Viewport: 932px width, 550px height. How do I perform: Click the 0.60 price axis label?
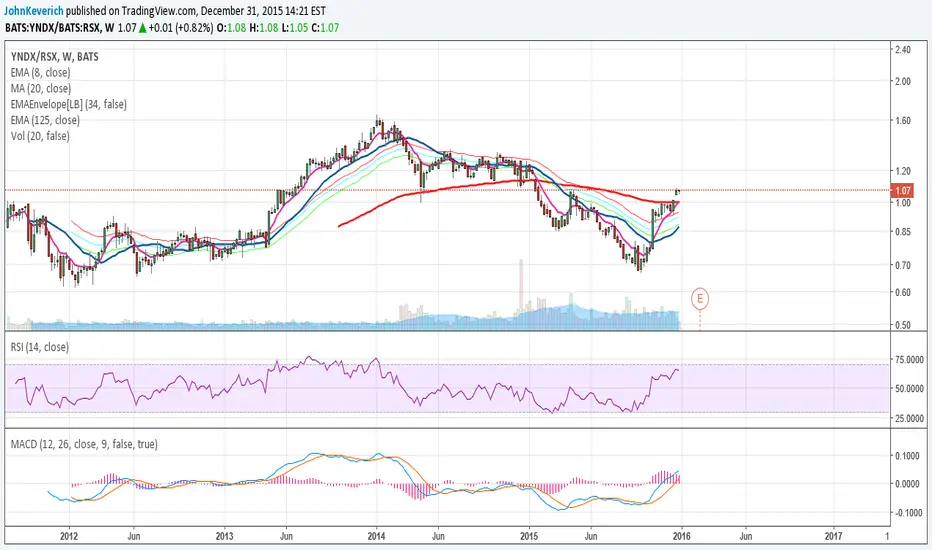click(x=903, y=293)
